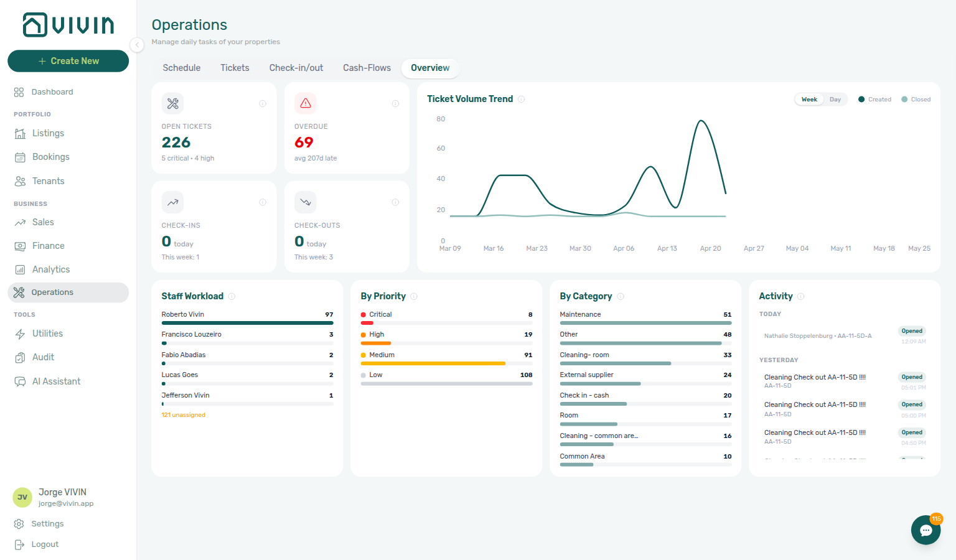Click the Finance cash icon

click(20, 246)
